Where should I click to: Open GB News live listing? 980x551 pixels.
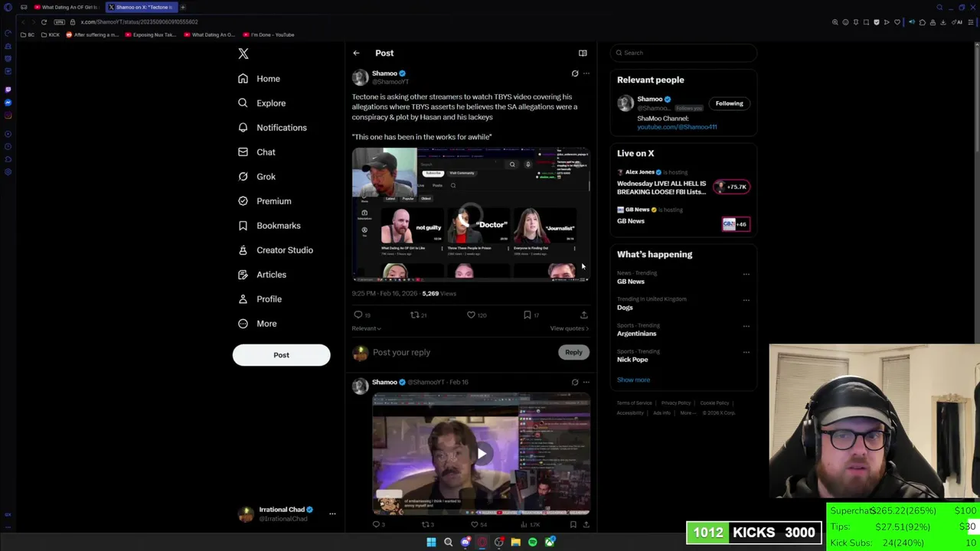coord(683,218)
